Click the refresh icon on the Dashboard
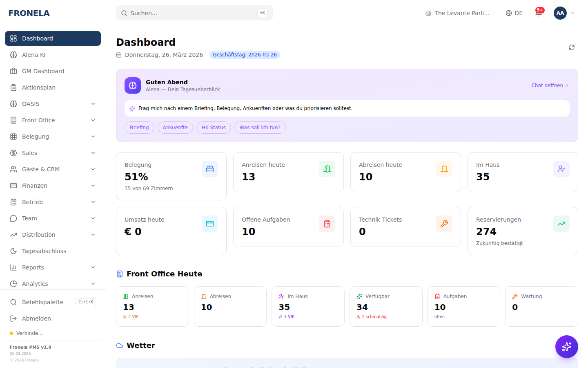This screenshot has height=368, width=588. (x=572, y=47)
